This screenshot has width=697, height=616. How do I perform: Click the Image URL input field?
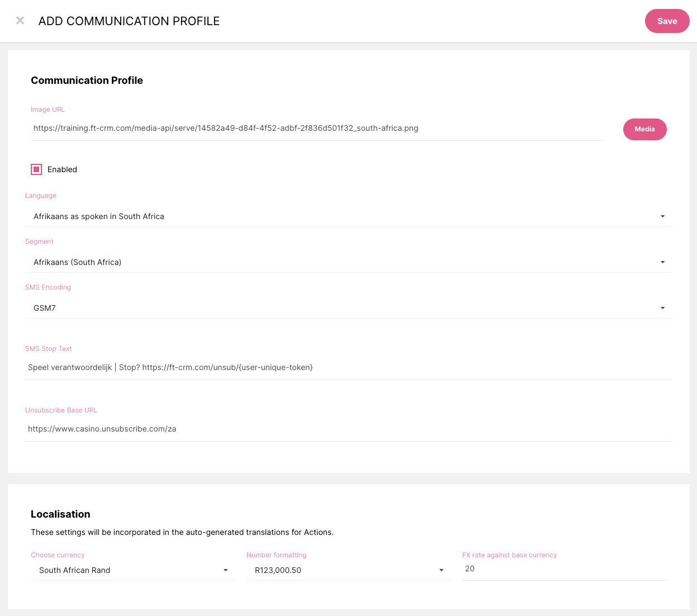coord(316,129)
